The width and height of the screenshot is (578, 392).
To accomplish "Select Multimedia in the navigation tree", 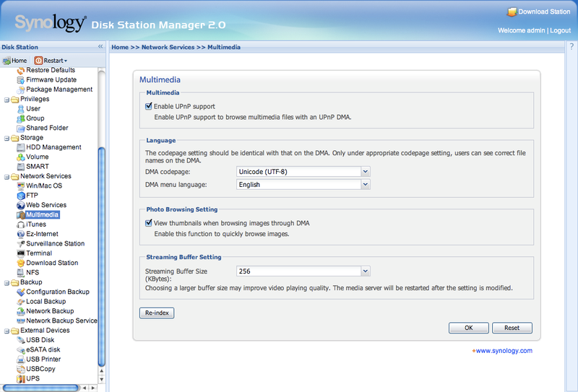I will click(42, 215).
